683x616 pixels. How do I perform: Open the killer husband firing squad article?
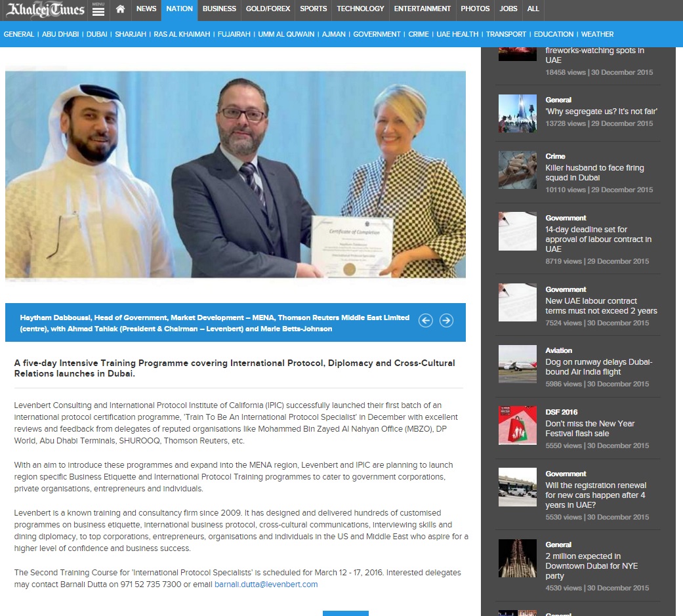(x=594, y=173)
